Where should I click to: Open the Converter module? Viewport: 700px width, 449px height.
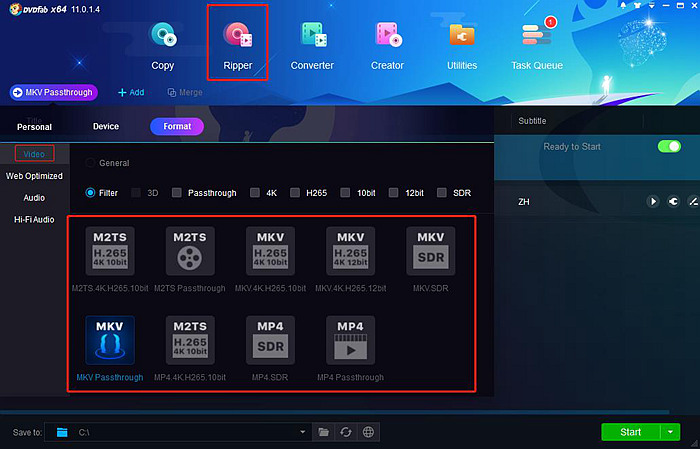coord(312,46)
